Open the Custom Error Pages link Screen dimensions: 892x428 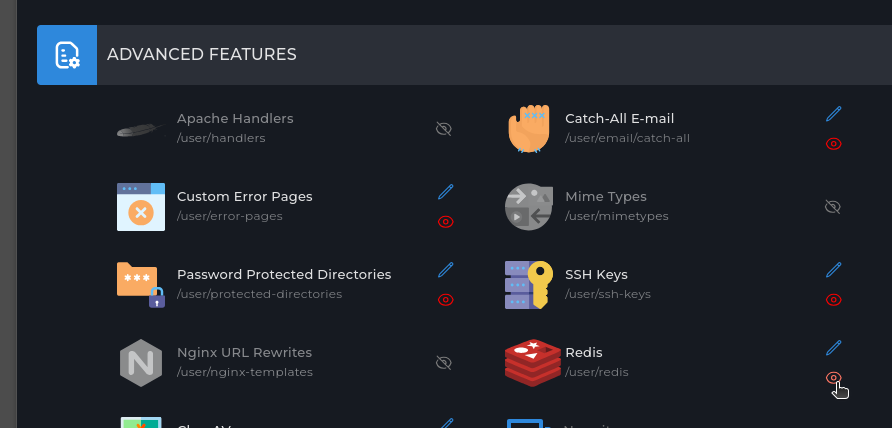click(245, 196)
